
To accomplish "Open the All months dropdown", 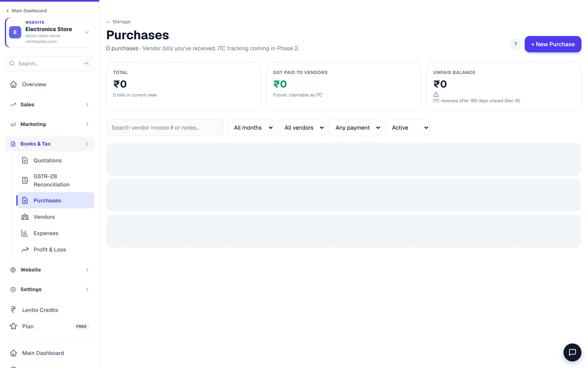I will 251,128.
